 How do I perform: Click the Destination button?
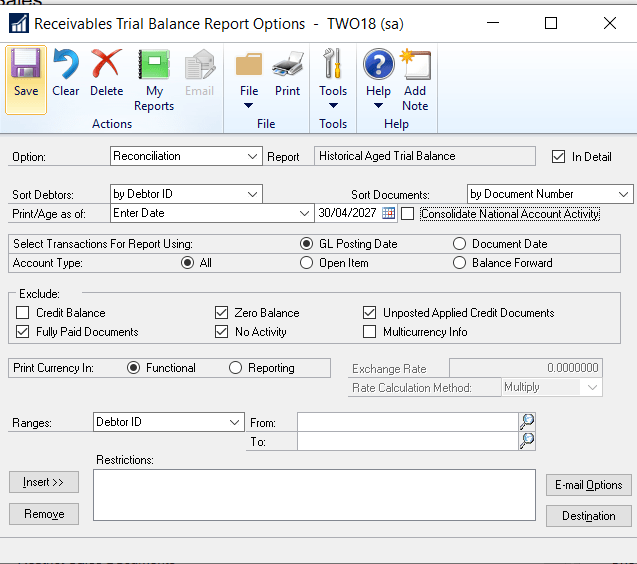pos(588,516)
